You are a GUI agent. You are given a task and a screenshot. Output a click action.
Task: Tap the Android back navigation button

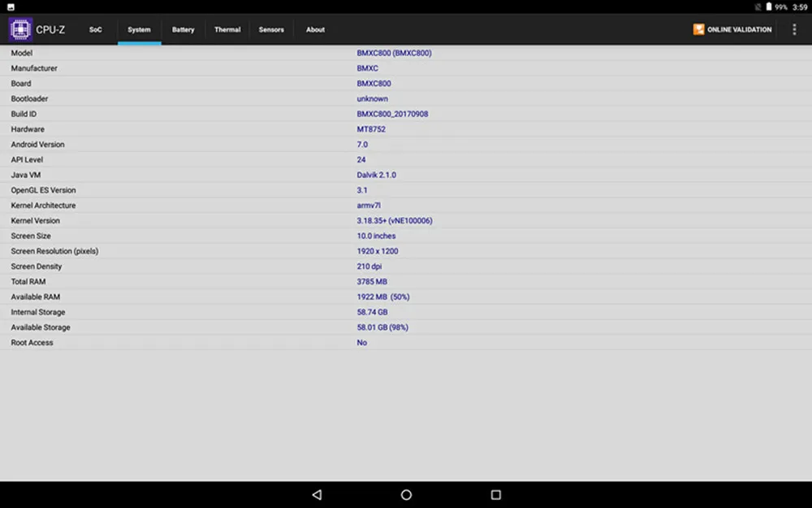[317, 494]
